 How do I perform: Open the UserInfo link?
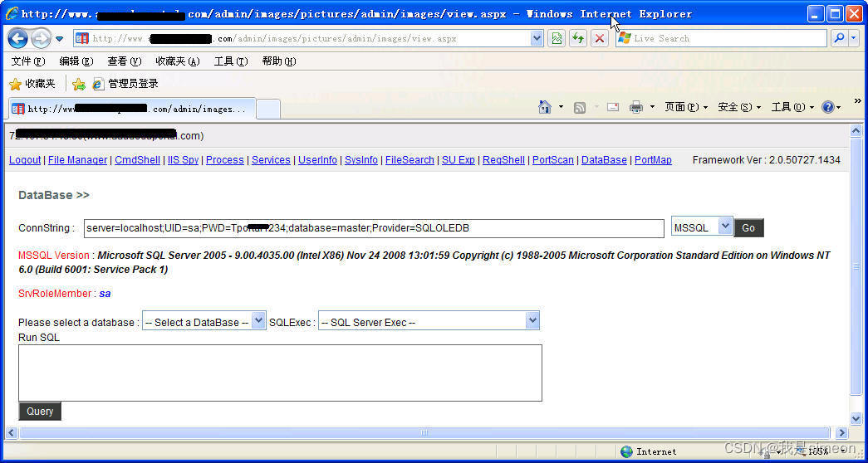point(318,160)
